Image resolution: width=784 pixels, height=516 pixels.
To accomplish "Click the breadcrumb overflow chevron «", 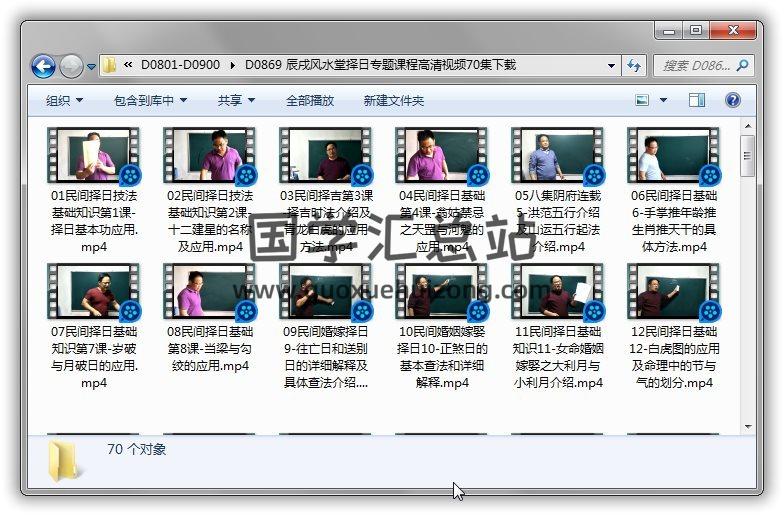I will point(128,65).
